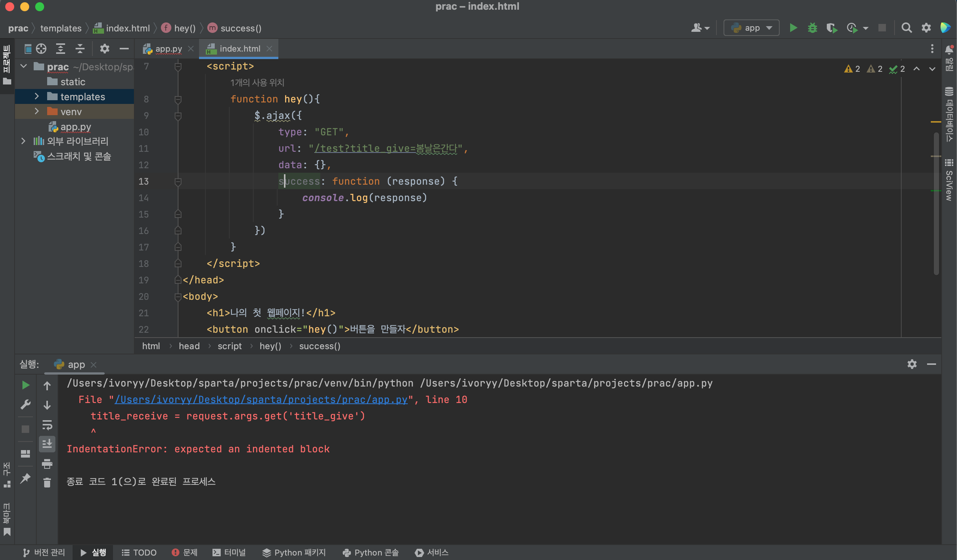Go to next highlighted problem arrow
The image size is (957, 560).
click(x=932, y=69)
